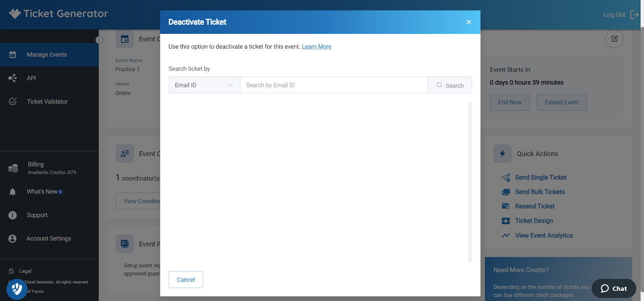Open the Email ID search type dropdown
Screen dimensions: 644x301
coord(204,85)
